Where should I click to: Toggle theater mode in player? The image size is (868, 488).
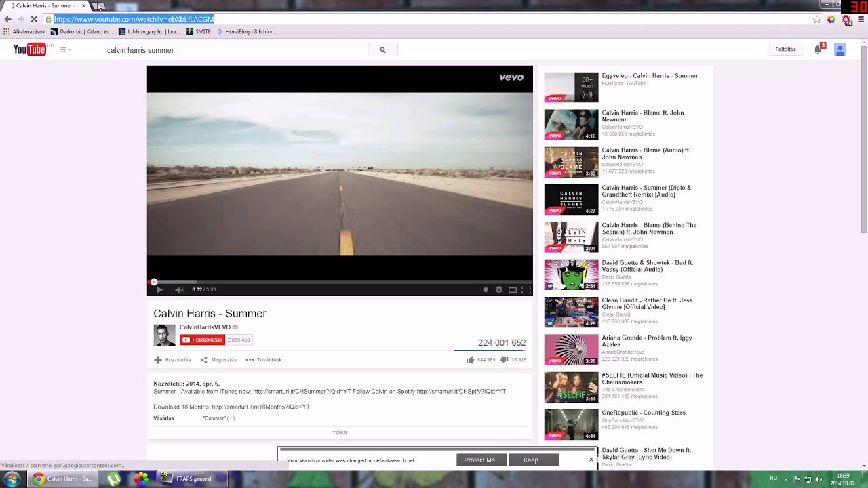(513, 289)
